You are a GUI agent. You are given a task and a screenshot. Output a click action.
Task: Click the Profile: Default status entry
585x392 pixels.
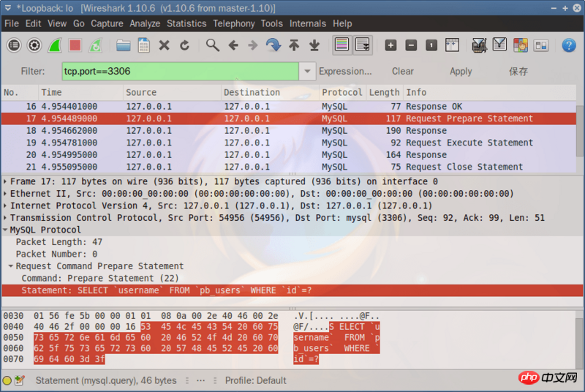[x=255, y=380]
